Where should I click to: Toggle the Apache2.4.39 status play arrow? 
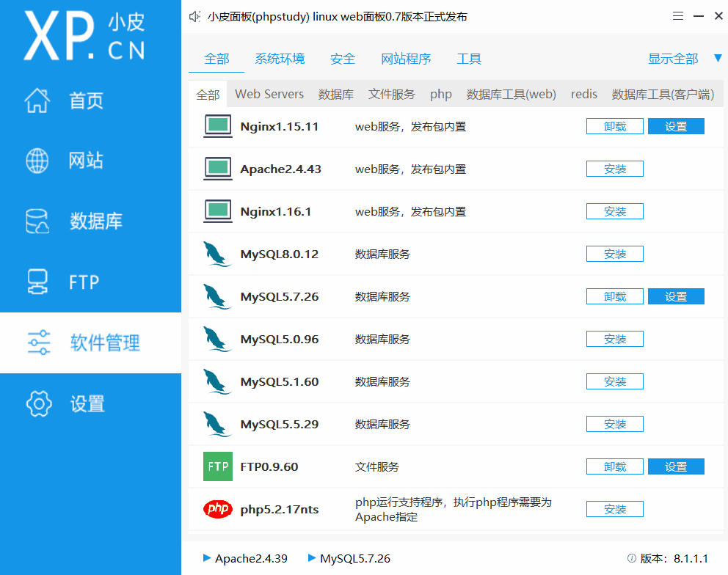pos(207,559)
